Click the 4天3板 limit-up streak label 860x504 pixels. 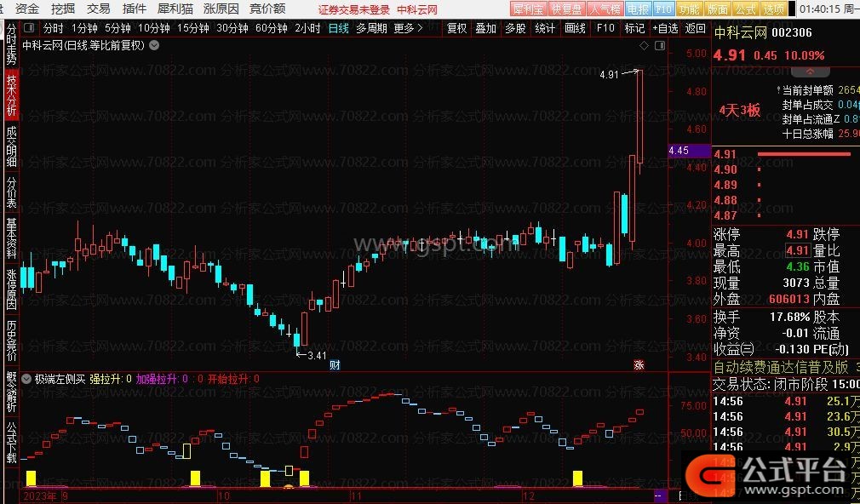[x=739, y=110]
